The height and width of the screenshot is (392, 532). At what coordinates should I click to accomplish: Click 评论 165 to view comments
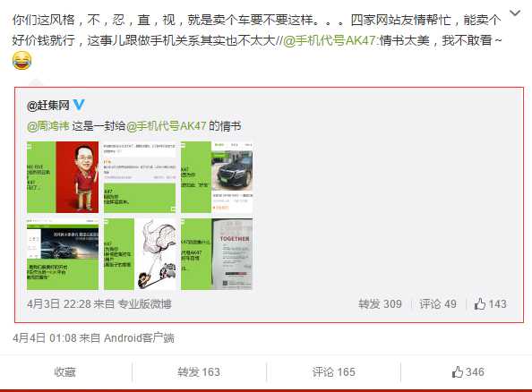tap(333, 372)
